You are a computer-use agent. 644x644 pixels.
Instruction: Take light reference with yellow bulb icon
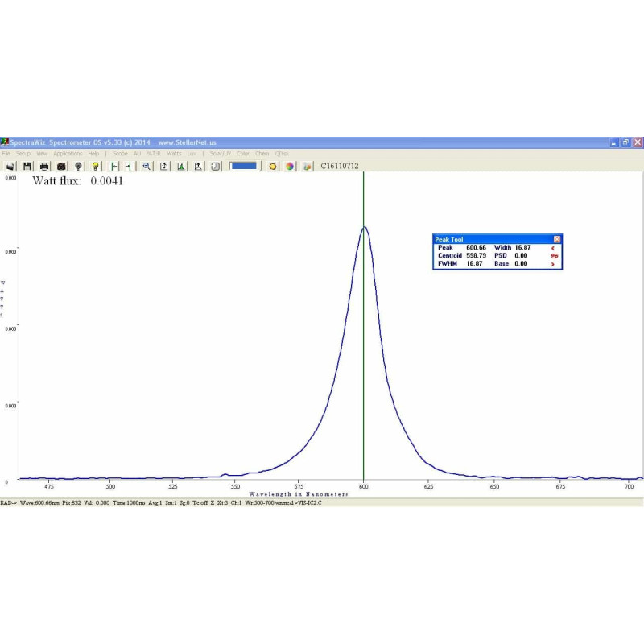point(95,166)
